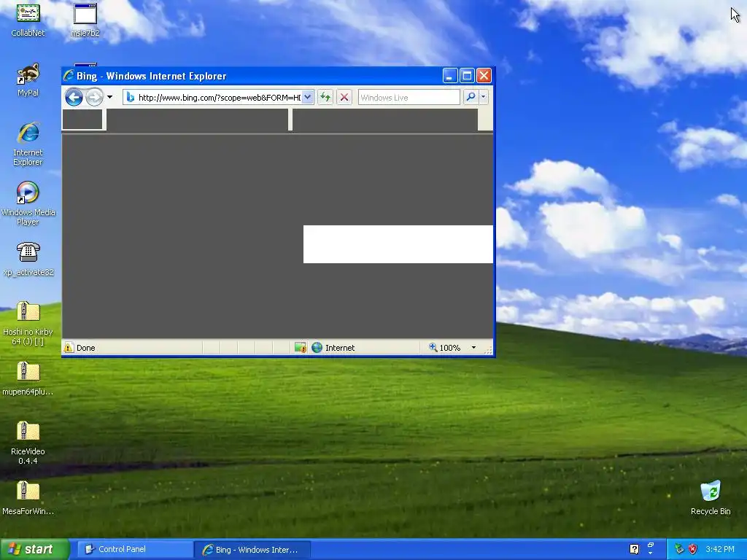Click the Bing - Windows Internet Explorer taskbar button
The image size is (747, 560).
(252, 549)
